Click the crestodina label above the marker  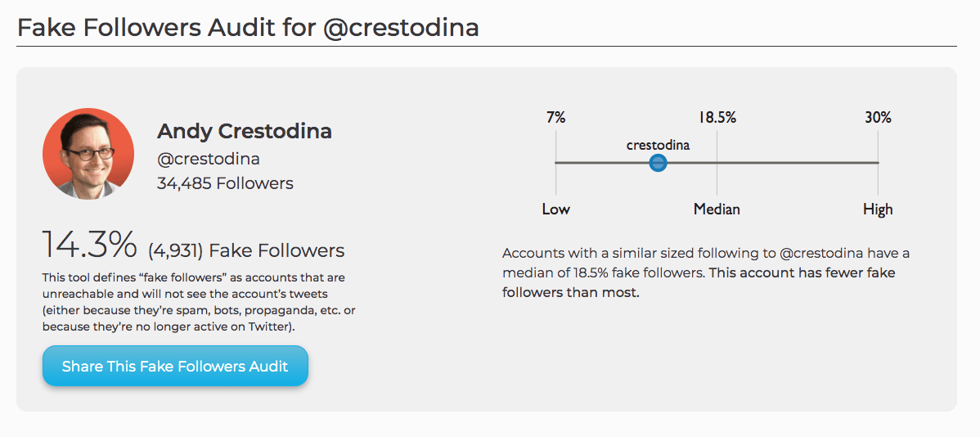click(x=658, y=145)
